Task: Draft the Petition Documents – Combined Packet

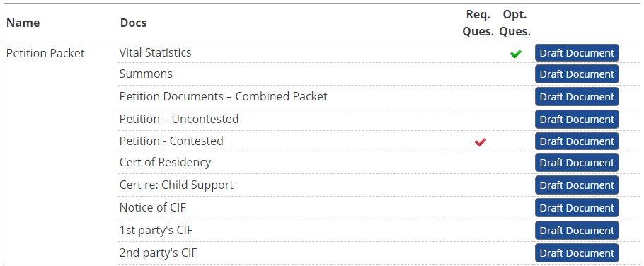Action: (x=577, y=97)
